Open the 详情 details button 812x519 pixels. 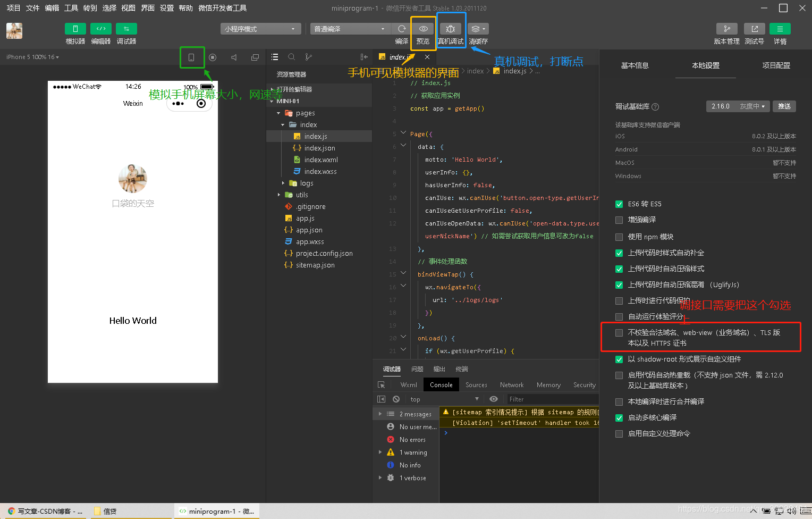click(x=780, y=29)
